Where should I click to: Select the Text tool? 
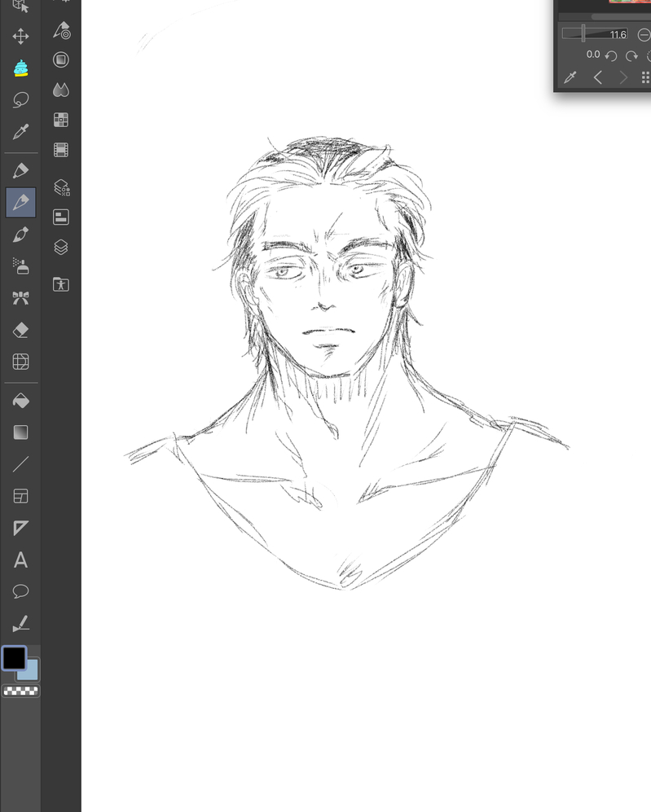pos(20,560)
